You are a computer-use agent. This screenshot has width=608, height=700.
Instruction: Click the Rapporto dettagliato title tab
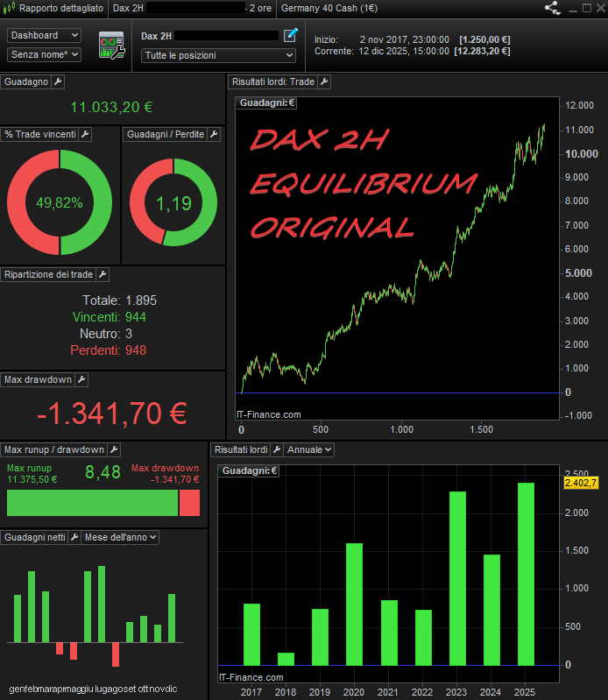60,8
